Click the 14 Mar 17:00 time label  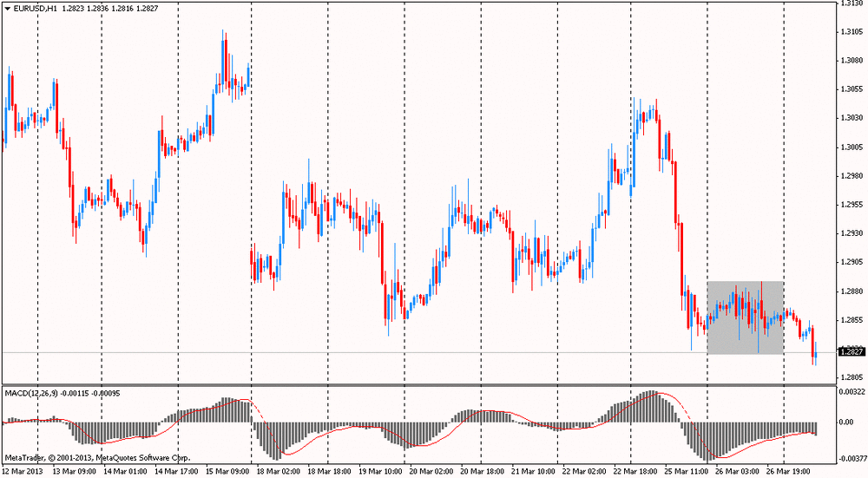point(176,471)
